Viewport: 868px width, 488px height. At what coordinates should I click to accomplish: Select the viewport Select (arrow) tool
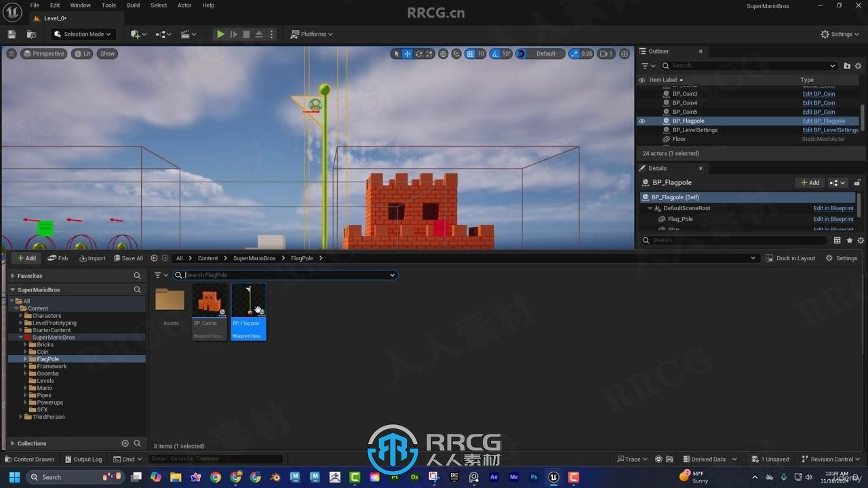point(396,54)
